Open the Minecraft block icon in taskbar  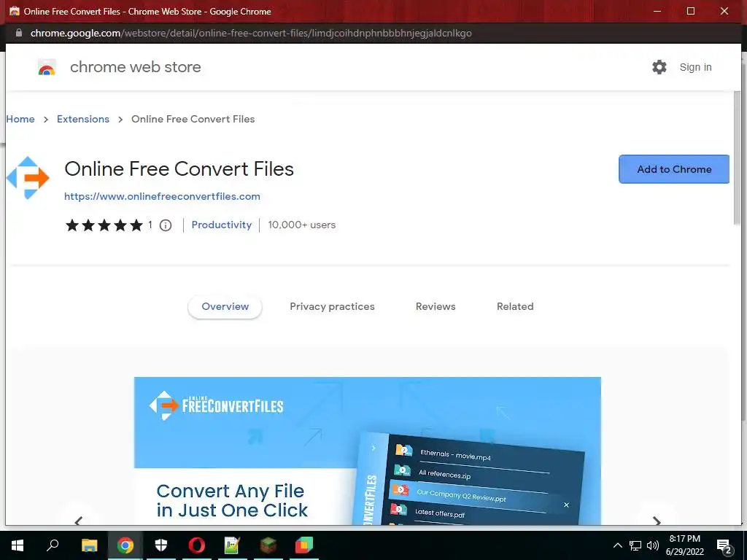[268, 545]
